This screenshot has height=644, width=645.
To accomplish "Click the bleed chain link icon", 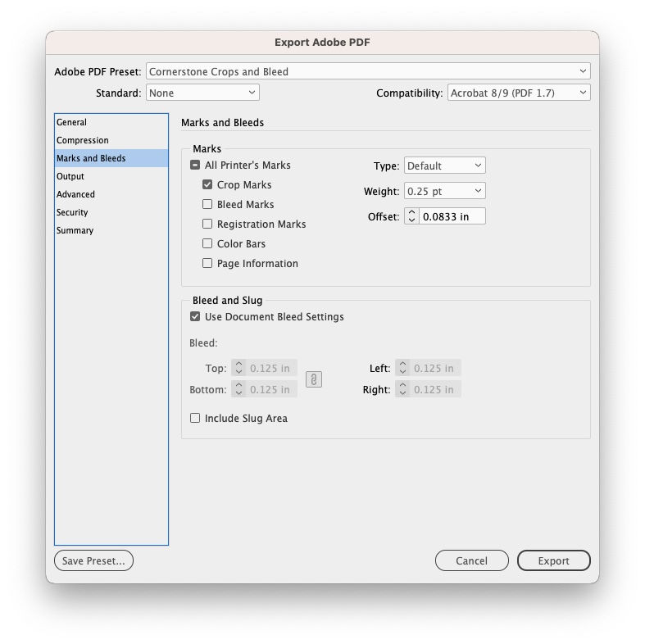I will click(313, 379).
